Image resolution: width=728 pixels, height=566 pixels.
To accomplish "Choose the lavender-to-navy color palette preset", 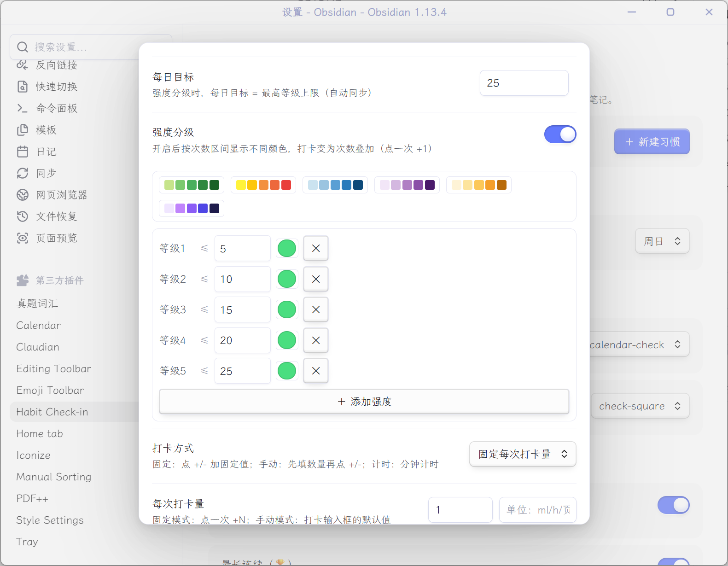I will coord(192,208).
